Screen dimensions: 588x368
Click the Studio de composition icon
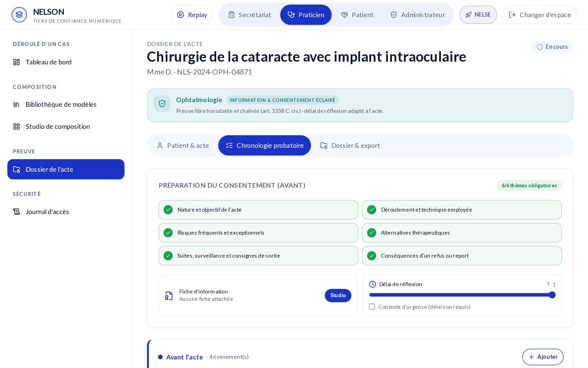[17, 127]
